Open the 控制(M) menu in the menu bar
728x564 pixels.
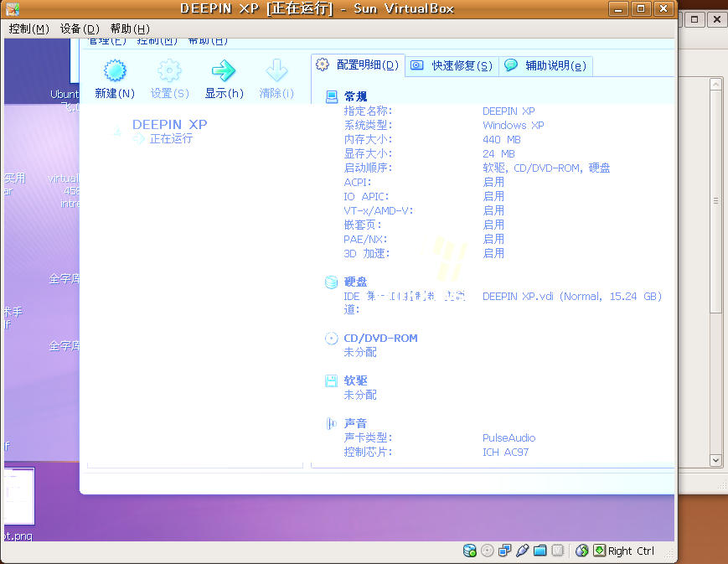click(x=28, y=28)
